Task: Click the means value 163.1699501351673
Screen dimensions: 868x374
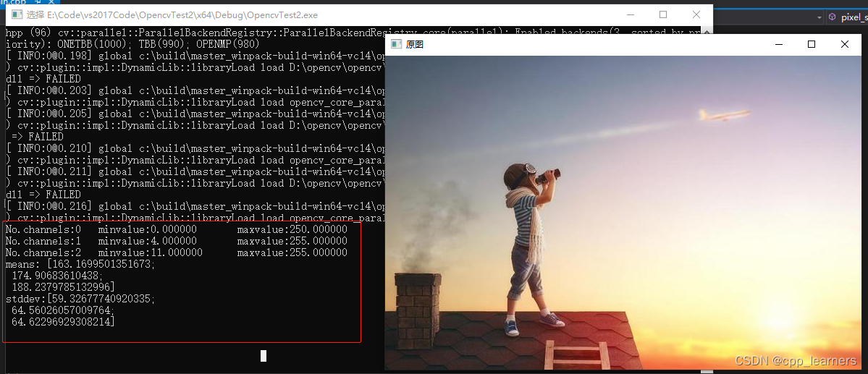Action: coord(100,265)
